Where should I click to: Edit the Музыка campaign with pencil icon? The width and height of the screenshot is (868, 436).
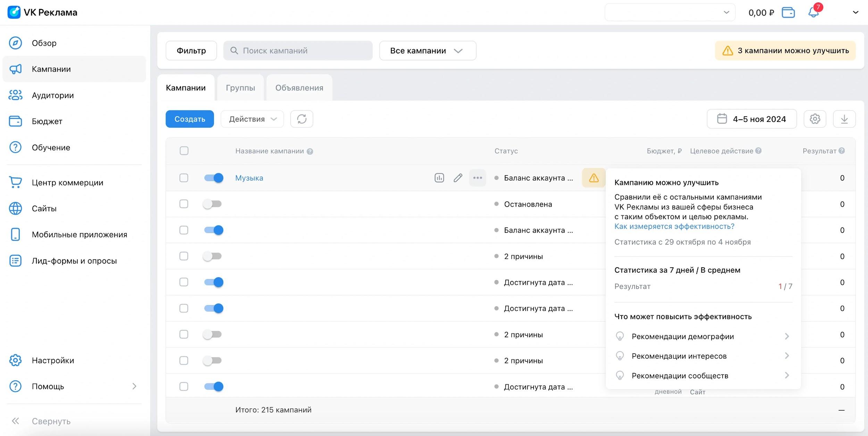pyautogui.click(x=458, y=178)
